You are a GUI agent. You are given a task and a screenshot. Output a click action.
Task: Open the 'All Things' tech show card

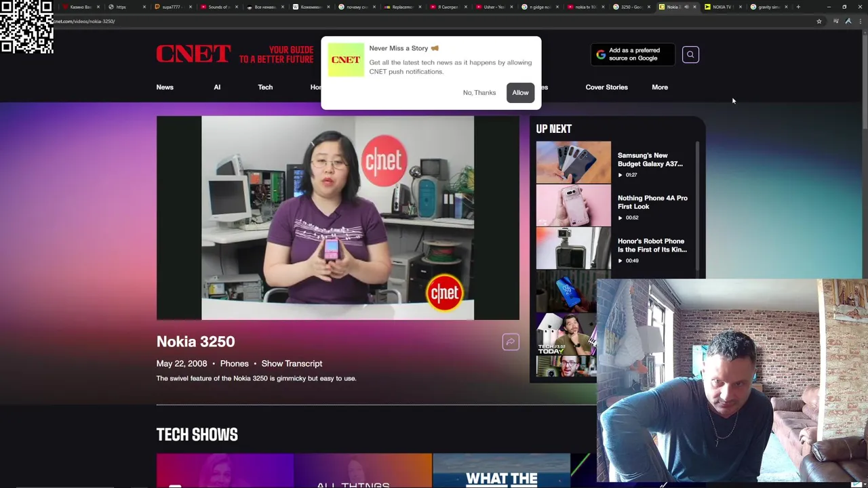362,470
